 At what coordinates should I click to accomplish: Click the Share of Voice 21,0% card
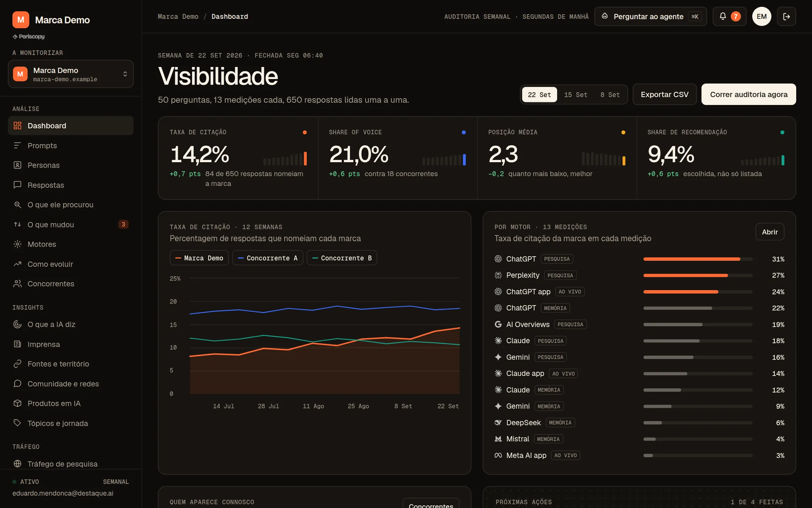click(x=398, y=158)
